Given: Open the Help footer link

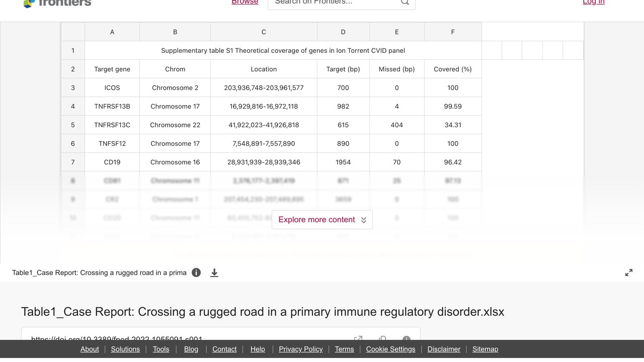Looking at the screenshot, I should tap(258, 349).
